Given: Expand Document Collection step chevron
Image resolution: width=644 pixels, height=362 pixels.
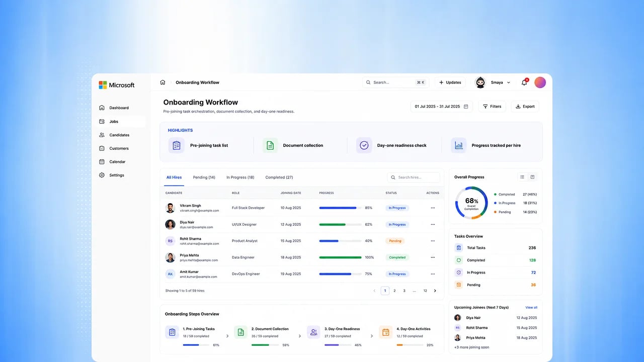Looking at the screenshot, I should coord(300,336).
